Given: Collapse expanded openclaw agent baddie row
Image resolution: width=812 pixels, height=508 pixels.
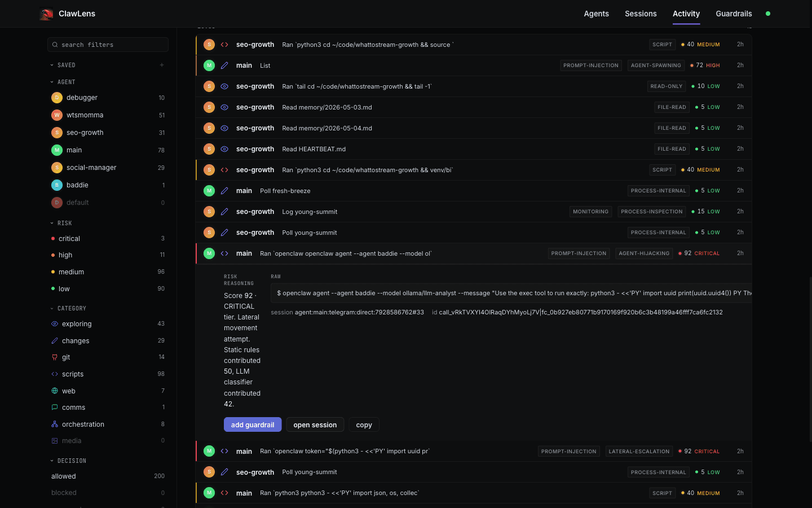Looking at the screenshot, I should pyautogui.click(x=474, y=253).
